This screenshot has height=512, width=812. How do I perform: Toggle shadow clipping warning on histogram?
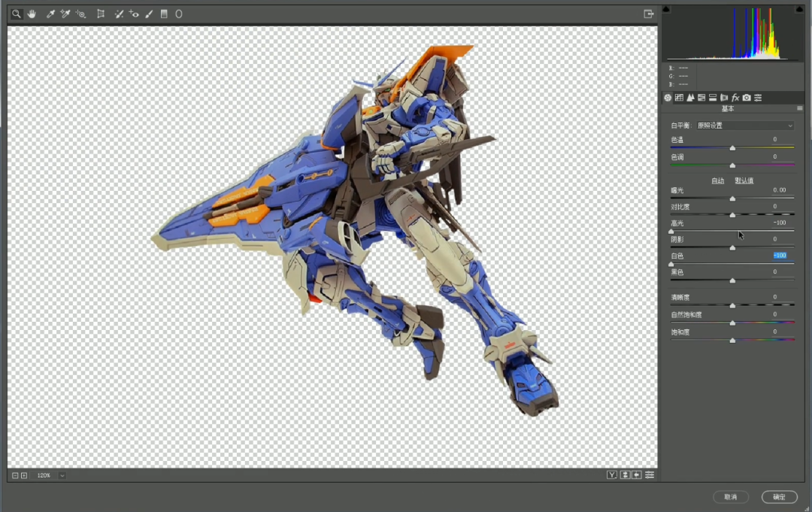pyautogui.click(x=666, y=9)
